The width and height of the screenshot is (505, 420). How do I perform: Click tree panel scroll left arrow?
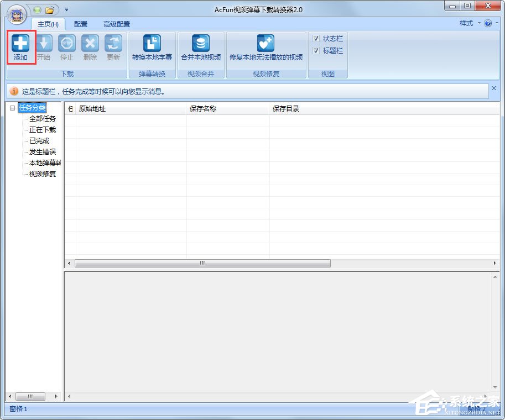coord(10,396)
